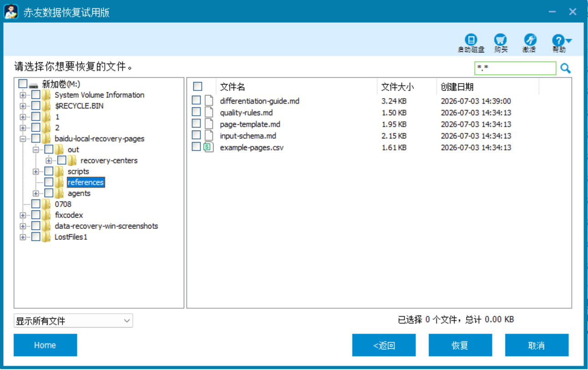Click the <返回 back button
The width and height of the screenshot is (588, 370).
[384, 345]
